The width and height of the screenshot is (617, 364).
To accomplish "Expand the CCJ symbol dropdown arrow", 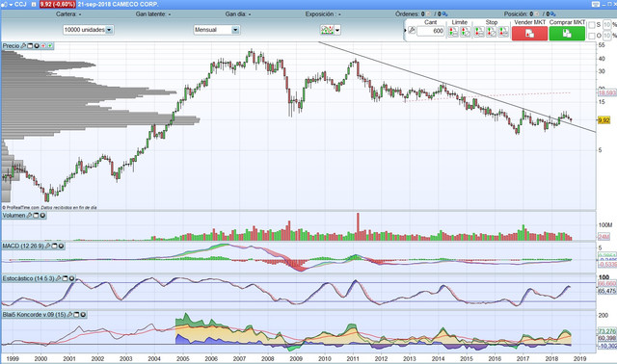I will [x=11, y=4].
